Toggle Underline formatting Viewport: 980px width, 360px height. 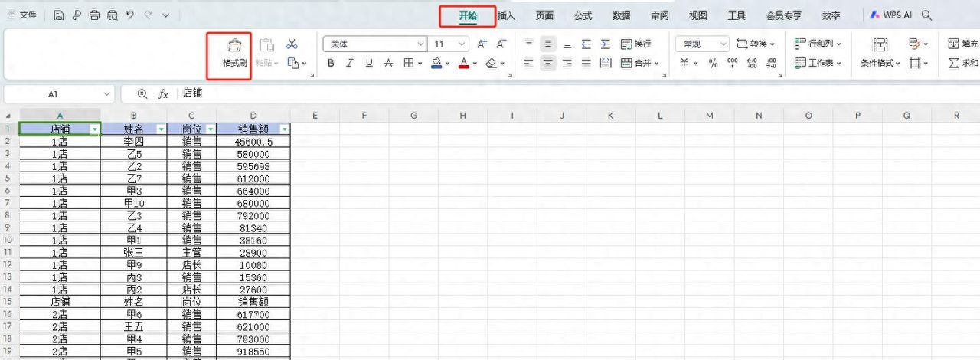click(369, 64)
